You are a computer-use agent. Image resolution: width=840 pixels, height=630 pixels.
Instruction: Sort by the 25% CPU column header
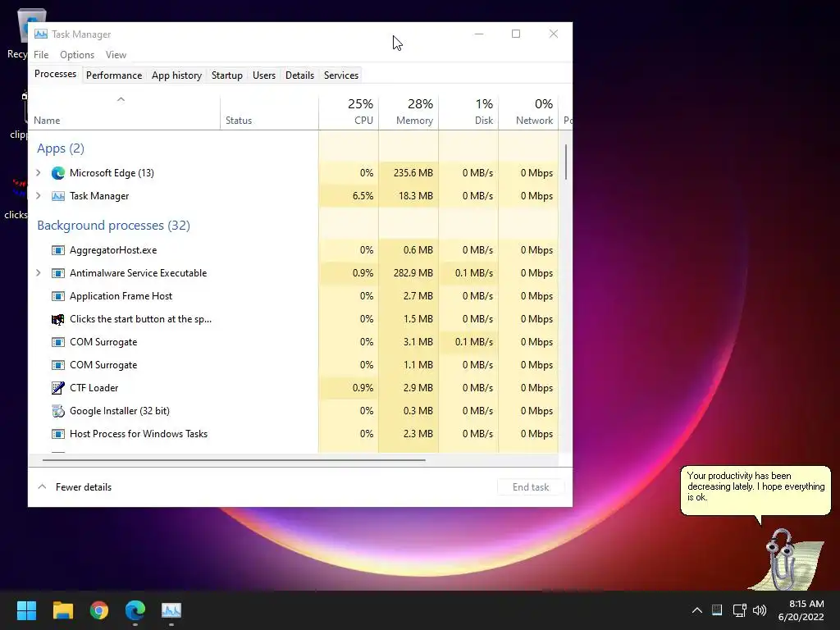pyautogui.click(x=349, y=112)
